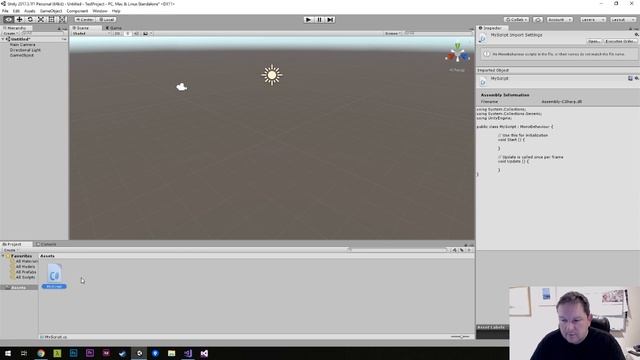The image size is (640, 360).
Task: Open the Hierarchy Create dropdown
Action: [x=11, y=33]
